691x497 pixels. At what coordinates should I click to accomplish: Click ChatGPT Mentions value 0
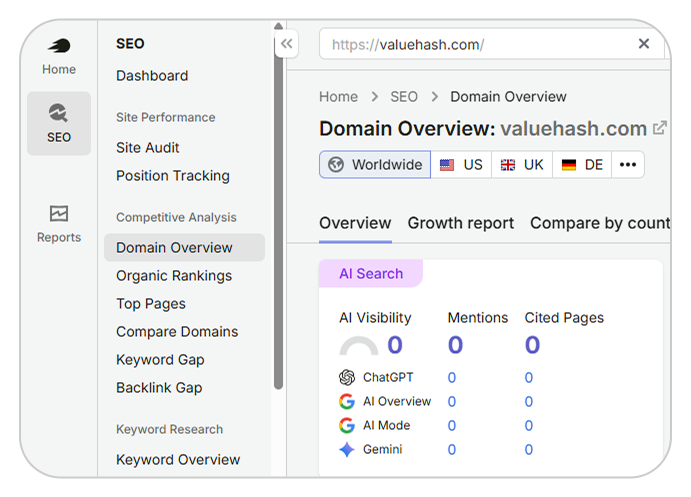pos(452,378)
